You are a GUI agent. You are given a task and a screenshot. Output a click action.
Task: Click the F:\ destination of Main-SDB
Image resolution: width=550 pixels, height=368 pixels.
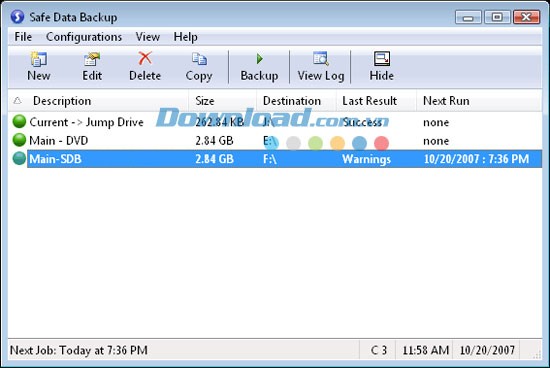270,159
